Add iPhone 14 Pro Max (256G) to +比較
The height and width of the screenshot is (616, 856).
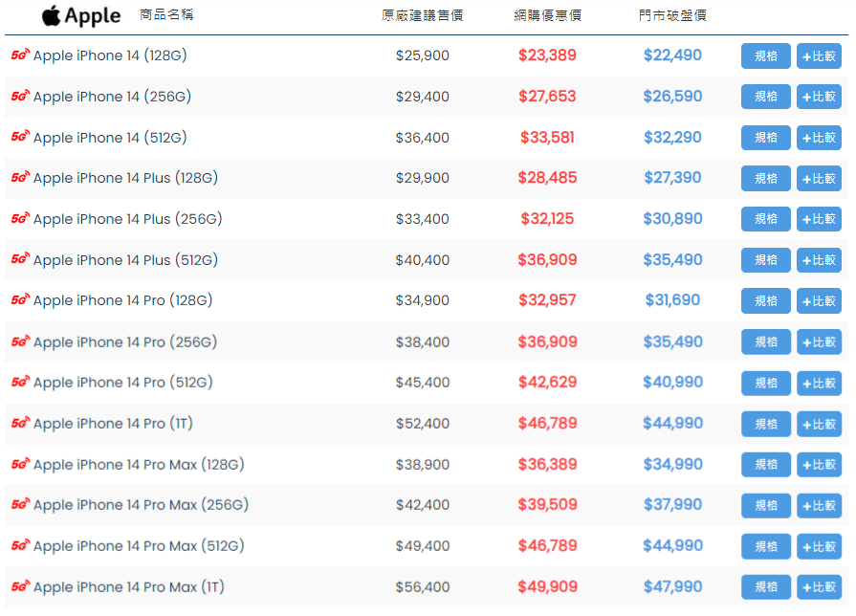(x=819, y=506)
